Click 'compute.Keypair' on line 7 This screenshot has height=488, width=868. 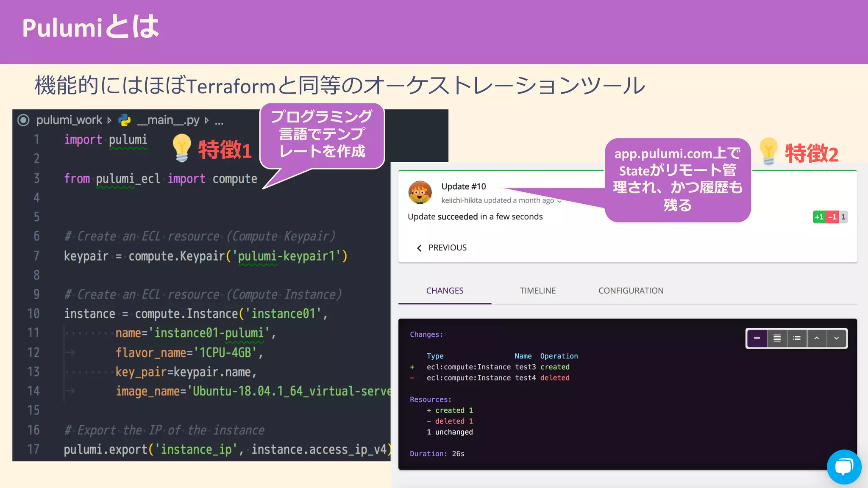click(x=176, y=256)
